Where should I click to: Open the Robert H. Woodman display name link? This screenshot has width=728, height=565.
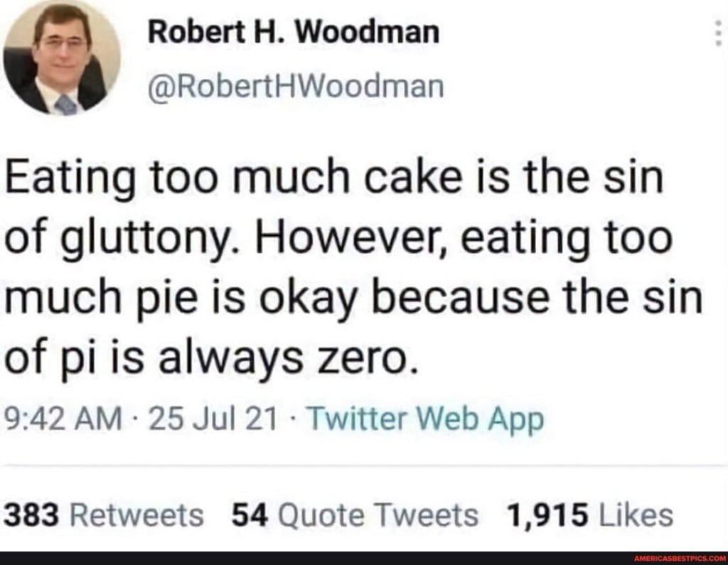[294, 33]
